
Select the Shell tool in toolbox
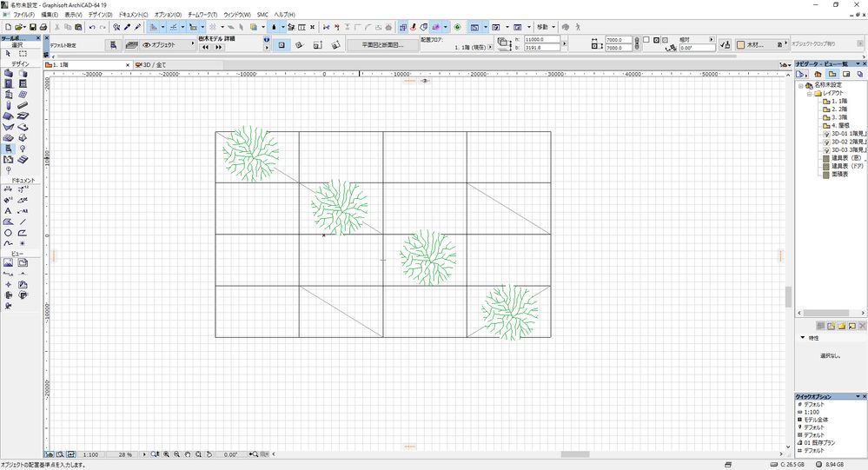point(8,127)
